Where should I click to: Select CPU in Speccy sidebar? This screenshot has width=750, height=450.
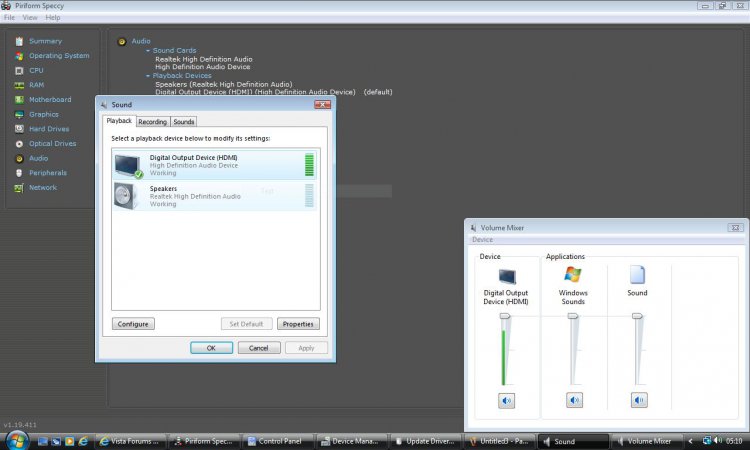coord(36,70)
